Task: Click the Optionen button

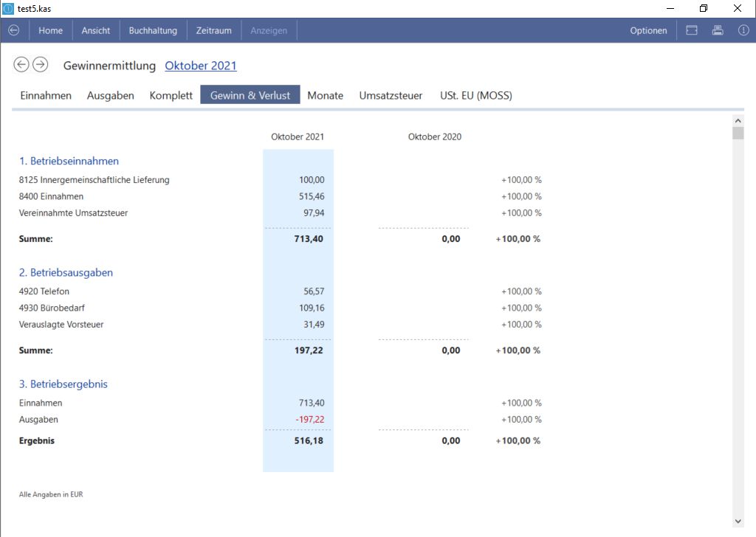Action: click(648, 30)
